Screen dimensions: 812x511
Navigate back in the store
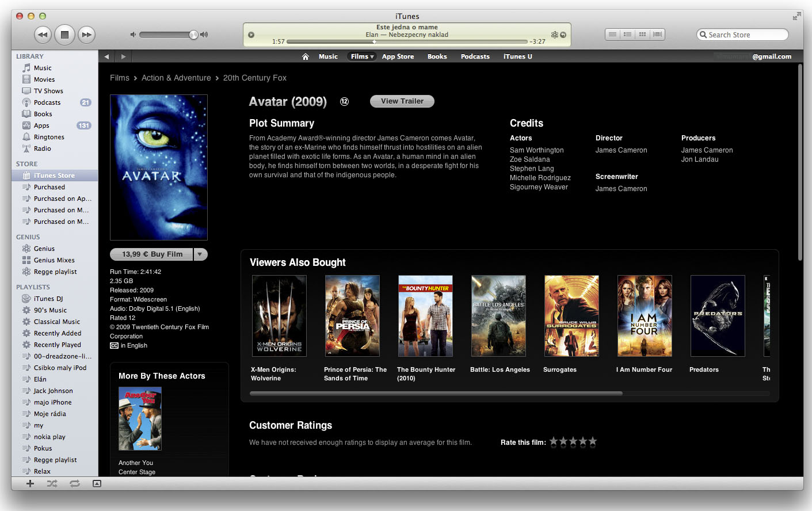pyautogui.click(x=106, y=56)
